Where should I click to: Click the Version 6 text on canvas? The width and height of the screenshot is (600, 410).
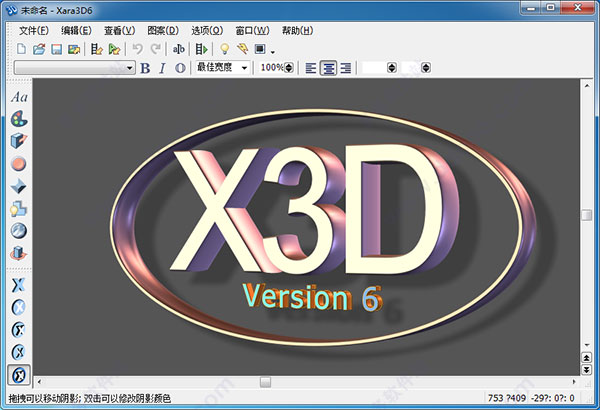tap(312, 297)
